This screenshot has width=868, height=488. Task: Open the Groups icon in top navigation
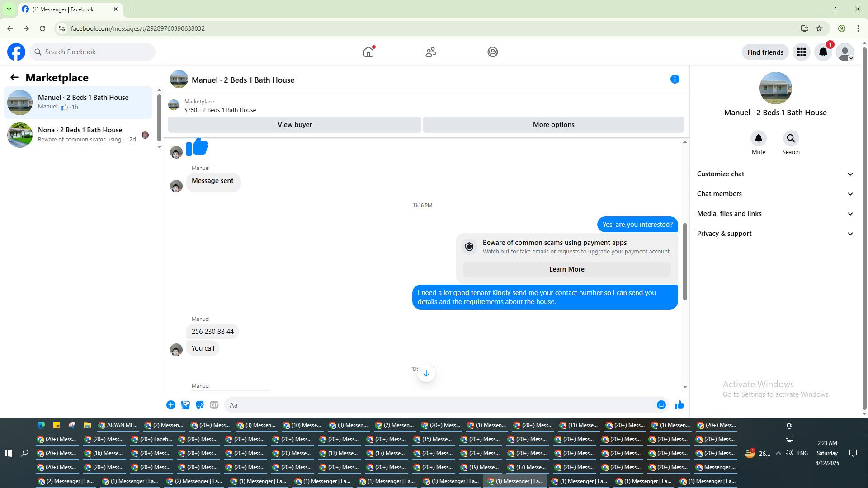click(493, 52)
